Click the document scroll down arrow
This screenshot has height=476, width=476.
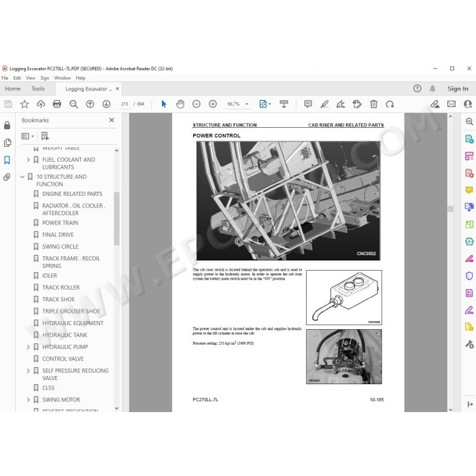(450, 409)
